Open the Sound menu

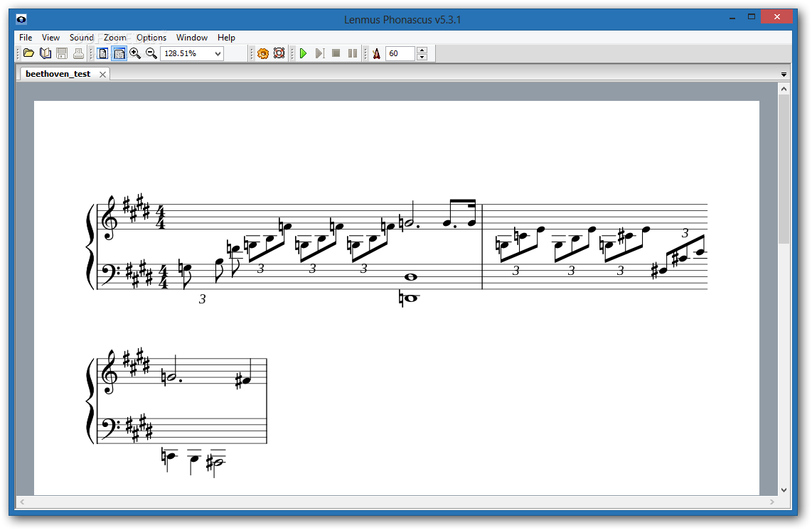coord(81,37)
